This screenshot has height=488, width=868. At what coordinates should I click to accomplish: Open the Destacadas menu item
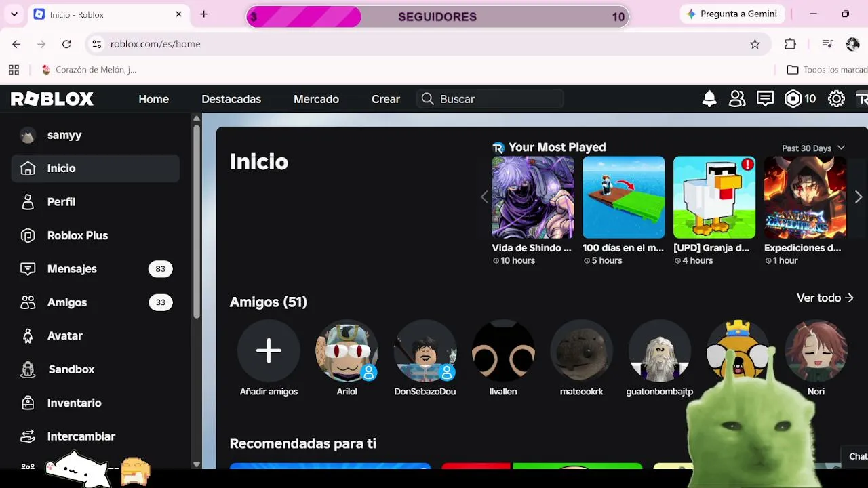tap(231, 99)
